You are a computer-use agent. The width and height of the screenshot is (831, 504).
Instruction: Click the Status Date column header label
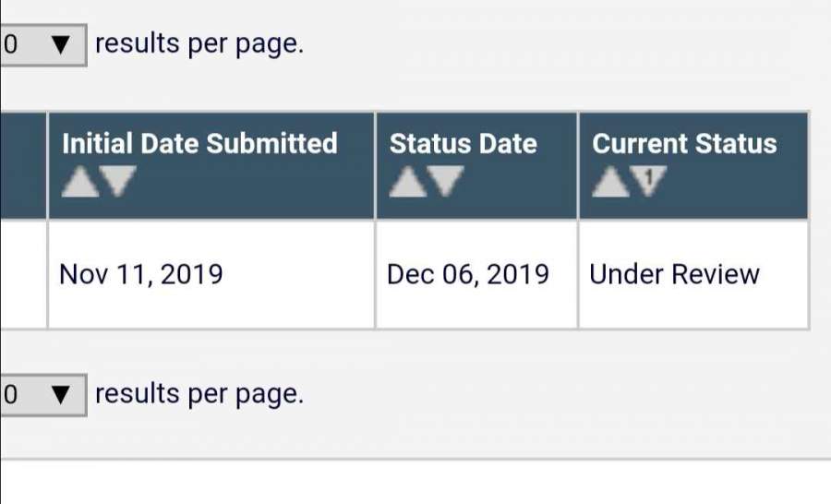pyautogui.click(x=463, y=144)
